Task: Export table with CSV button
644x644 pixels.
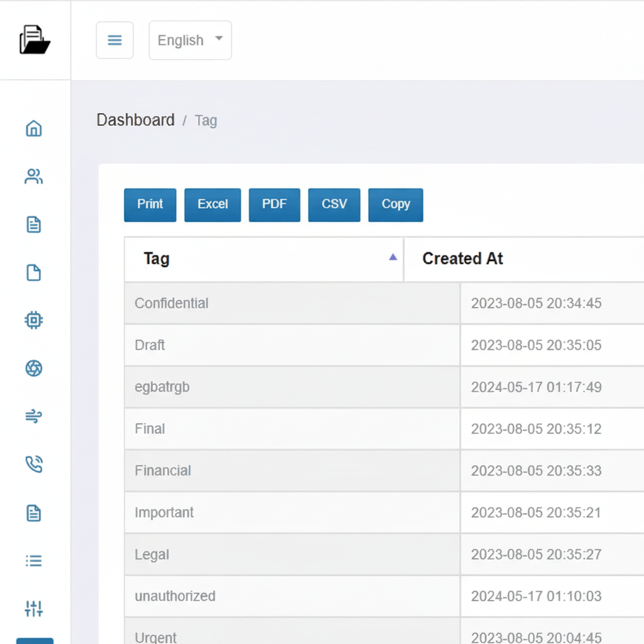Action: [x=334, y=205]
